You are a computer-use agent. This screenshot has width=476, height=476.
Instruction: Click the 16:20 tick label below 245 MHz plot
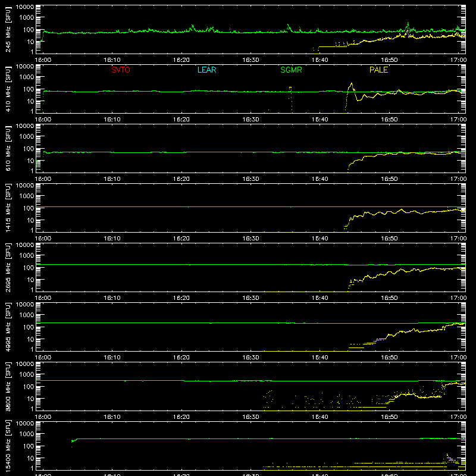point(181,60)
